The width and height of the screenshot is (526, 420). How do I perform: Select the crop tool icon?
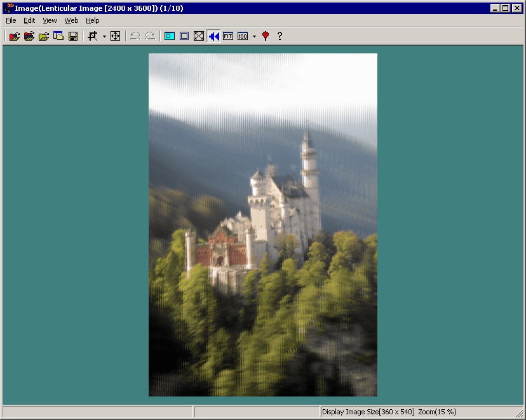tap(93, 36)
